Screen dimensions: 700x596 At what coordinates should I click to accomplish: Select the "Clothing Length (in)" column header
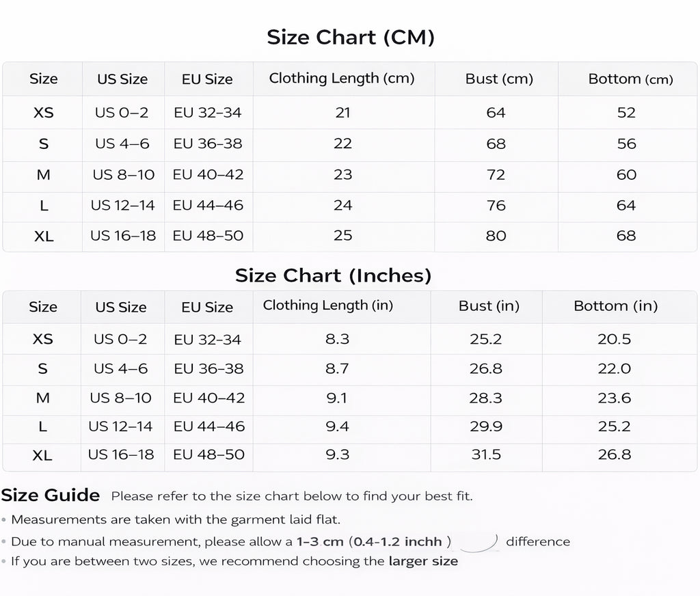[x=328, y=306]
